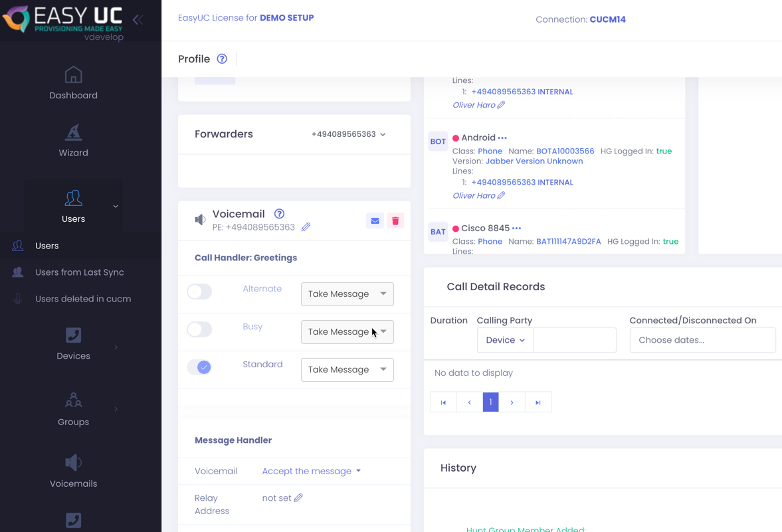Open the BOTA10003566 device name link

[x=565, y=151]
